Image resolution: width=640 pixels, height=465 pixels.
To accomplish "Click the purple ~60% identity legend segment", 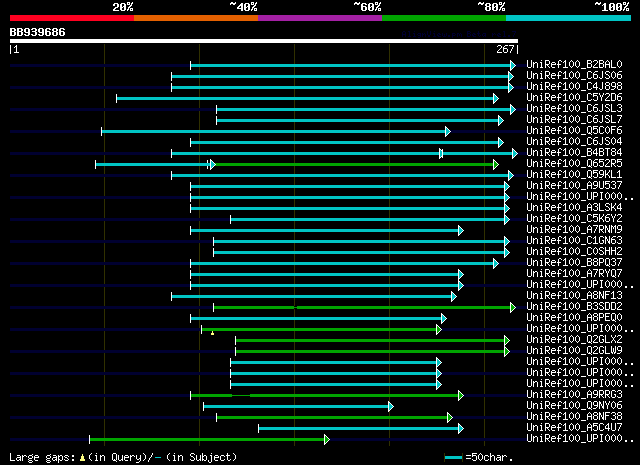I will click(320, 18).
